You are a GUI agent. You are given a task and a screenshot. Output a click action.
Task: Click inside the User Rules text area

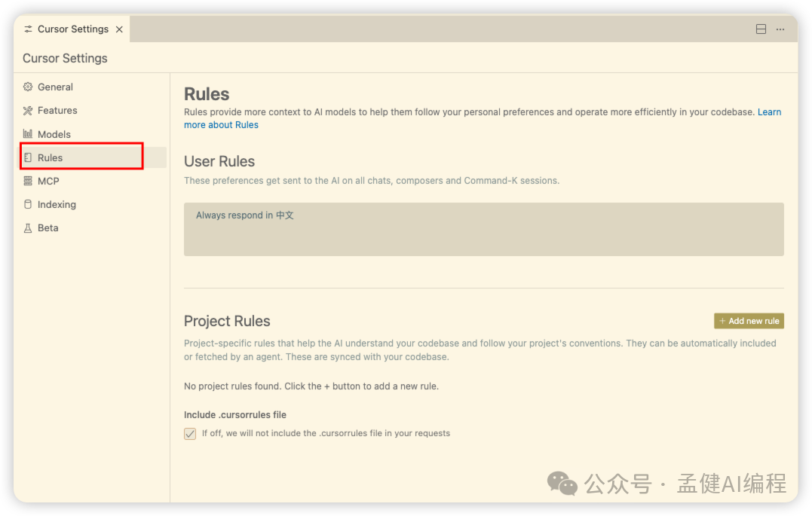point(484,229)
